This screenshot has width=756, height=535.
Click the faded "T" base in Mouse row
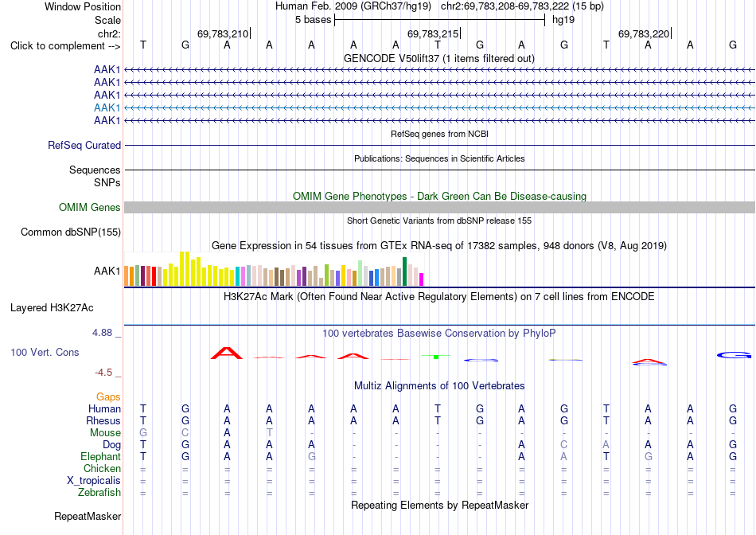(270, 433)
